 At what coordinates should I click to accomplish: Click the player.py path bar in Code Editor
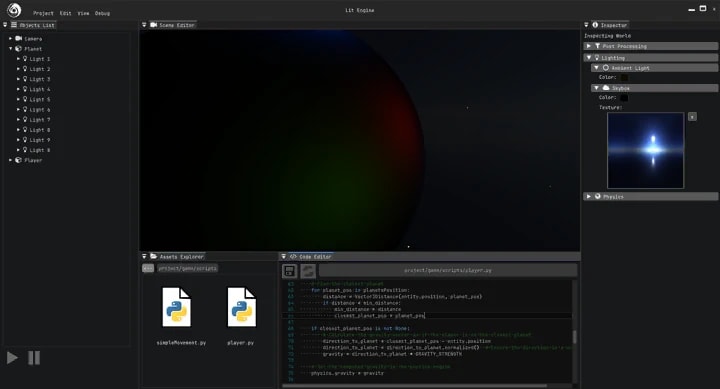[448, 270]
